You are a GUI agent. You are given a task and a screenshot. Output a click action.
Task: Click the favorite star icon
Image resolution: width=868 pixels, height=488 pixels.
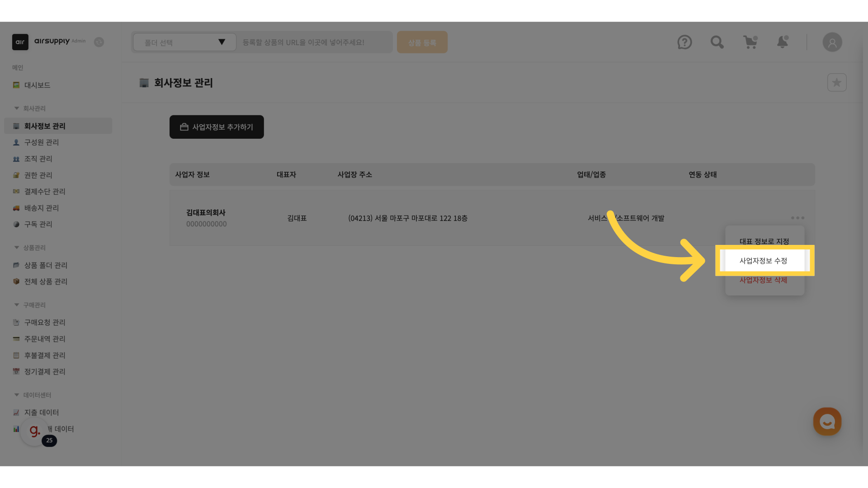[836, 83]
